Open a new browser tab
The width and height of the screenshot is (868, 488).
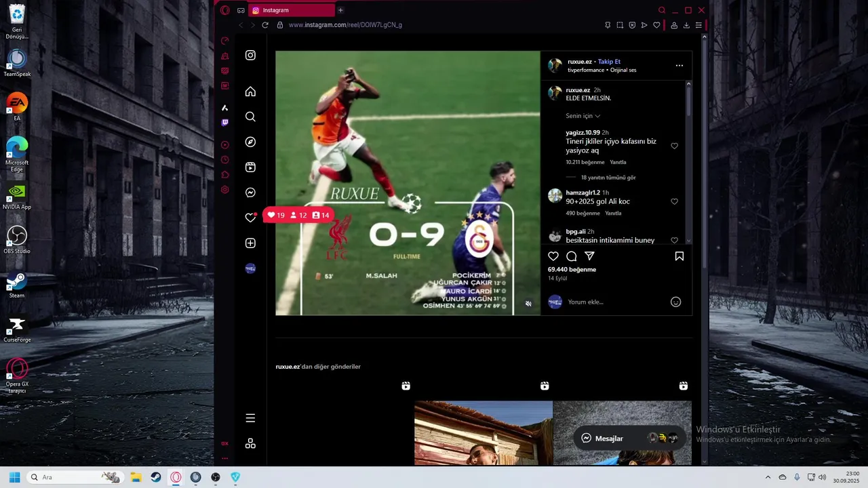pyautogui.click(x=340, y=10)
